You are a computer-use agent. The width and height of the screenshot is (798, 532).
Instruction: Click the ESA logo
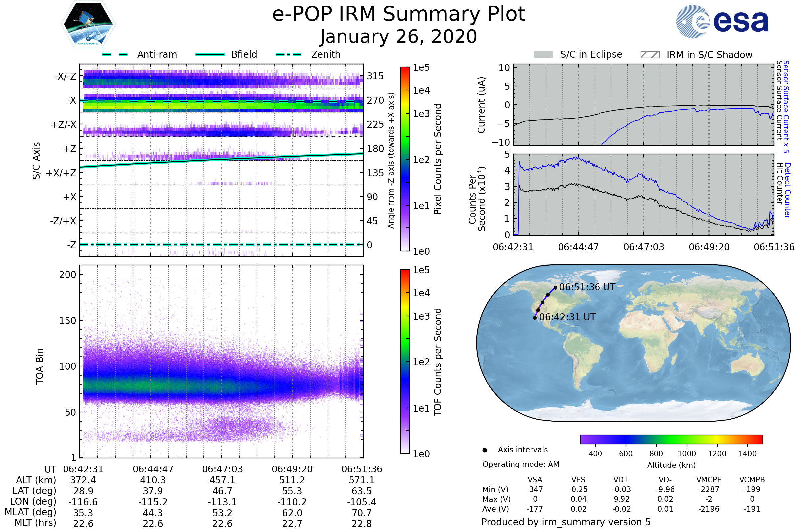(722, 22)
